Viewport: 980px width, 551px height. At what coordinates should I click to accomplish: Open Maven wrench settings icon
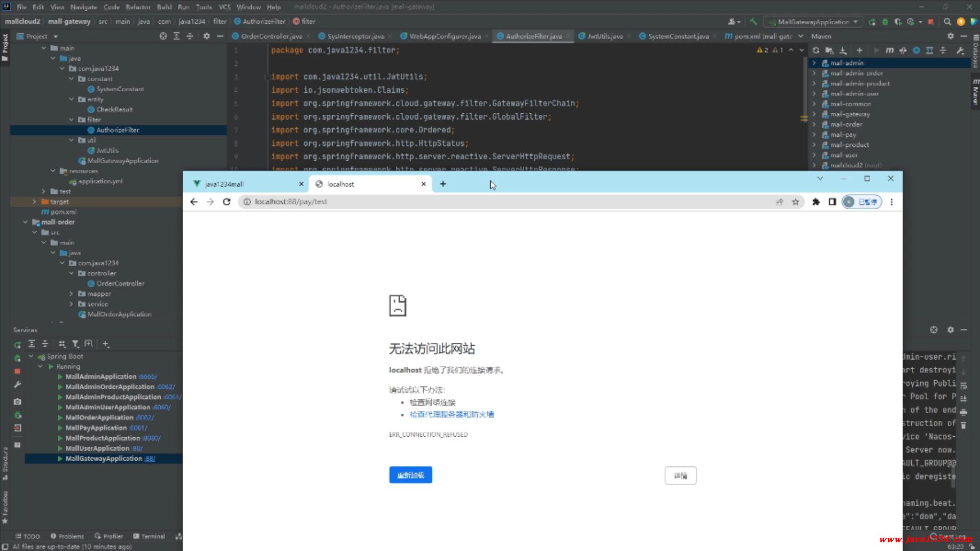[x=960, y=50]
